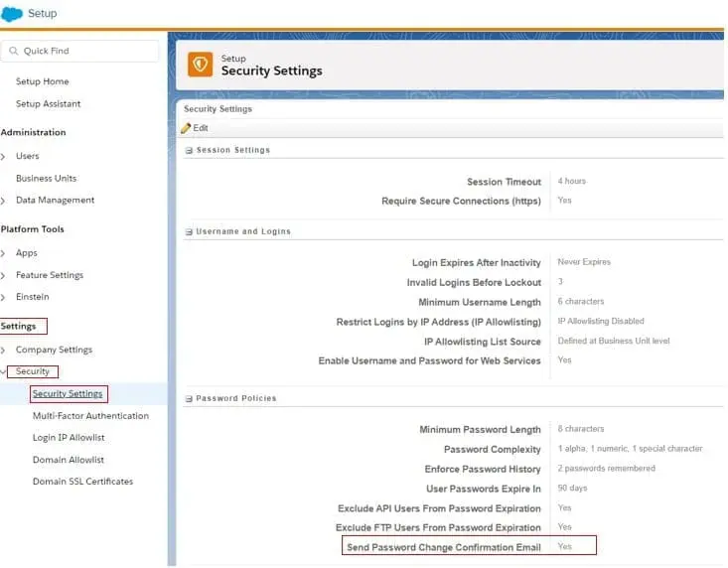728x568 pixels.
Task: Open Multi-Factor Authentication settings
Action: coord(90,416)
